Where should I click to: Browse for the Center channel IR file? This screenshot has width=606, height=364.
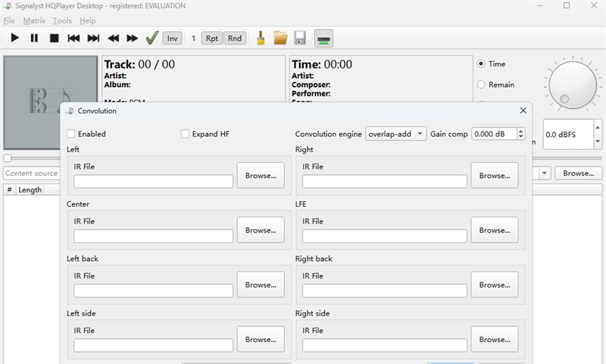tap(261, 230)
